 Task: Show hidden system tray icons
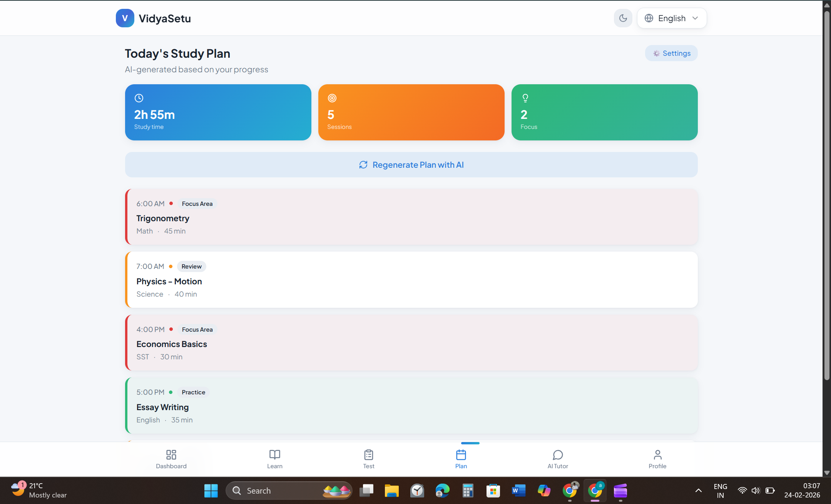[x=698, y=491]
